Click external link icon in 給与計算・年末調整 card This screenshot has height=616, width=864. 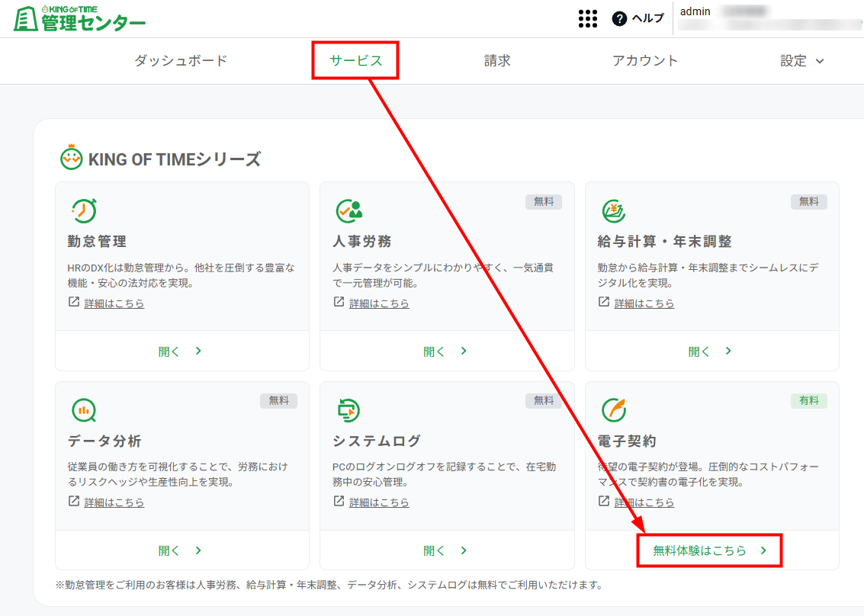[x=604, y=302]
